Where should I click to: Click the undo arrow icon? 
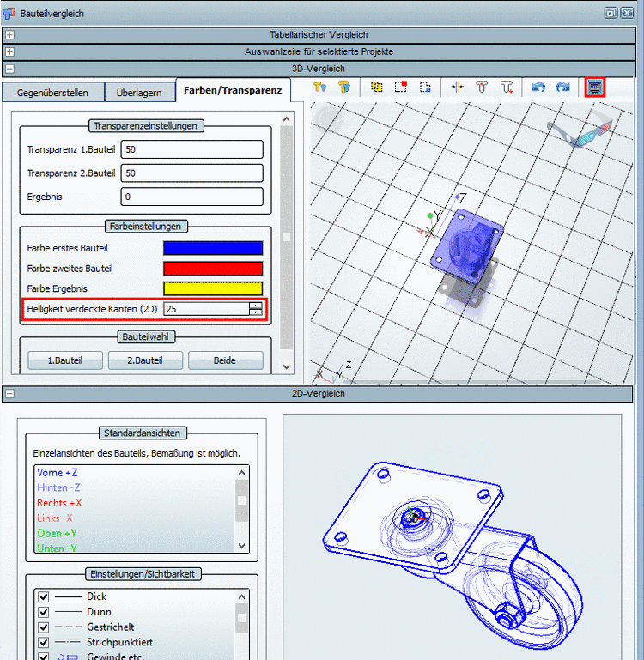click(x=538, y=88)
